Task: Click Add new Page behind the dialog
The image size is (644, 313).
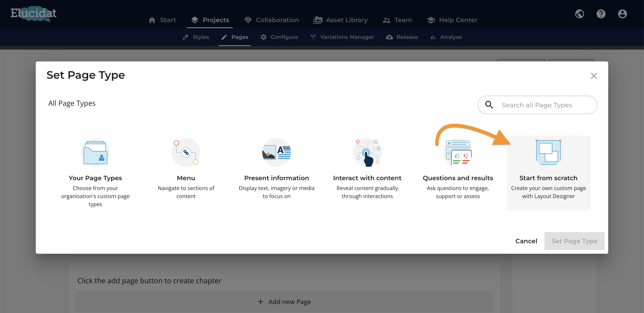Action: [x=284, y=302]
